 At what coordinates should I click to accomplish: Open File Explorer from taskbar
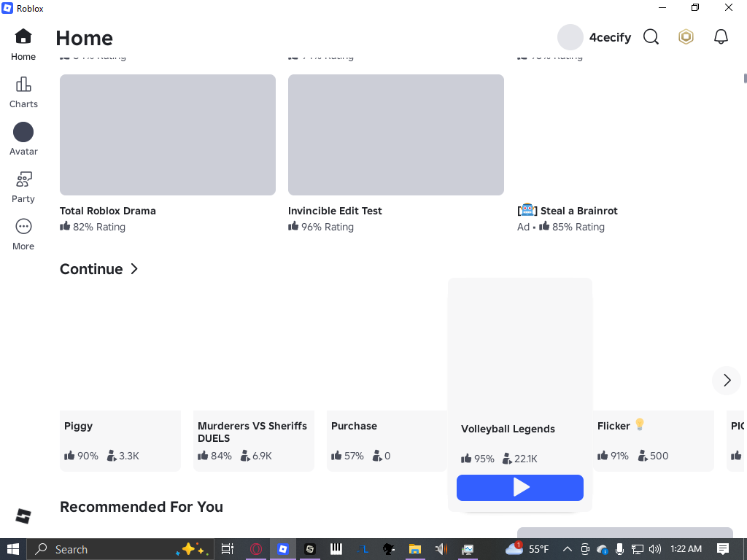point(414,549)
